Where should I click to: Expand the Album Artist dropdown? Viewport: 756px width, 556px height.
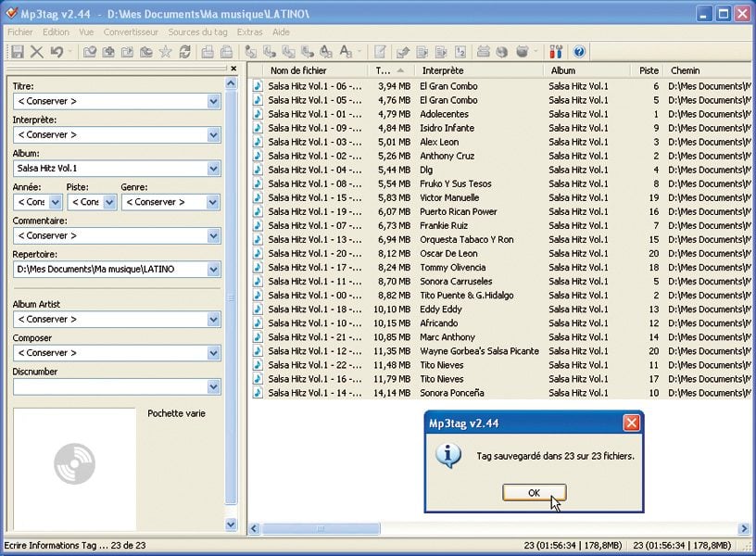213,320
